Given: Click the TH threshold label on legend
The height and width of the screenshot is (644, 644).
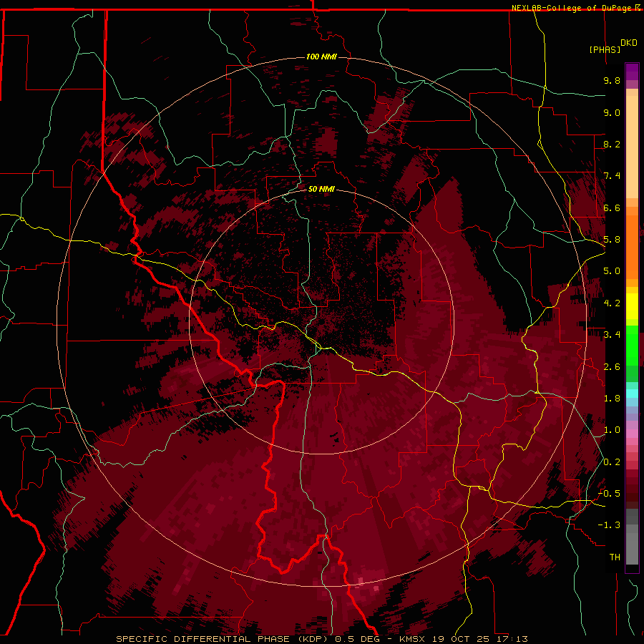Looking at the screenshot, I should [615, 557].
